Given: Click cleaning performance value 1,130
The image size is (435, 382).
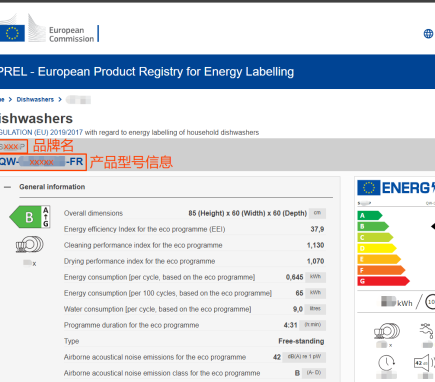Looking at the screenshot, I should point(315,245).
